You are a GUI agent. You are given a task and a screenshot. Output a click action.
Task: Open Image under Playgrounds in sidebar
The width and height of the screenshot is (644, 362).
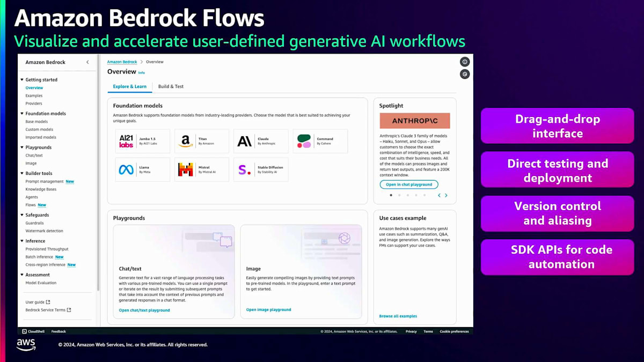(x=31, y=163)
